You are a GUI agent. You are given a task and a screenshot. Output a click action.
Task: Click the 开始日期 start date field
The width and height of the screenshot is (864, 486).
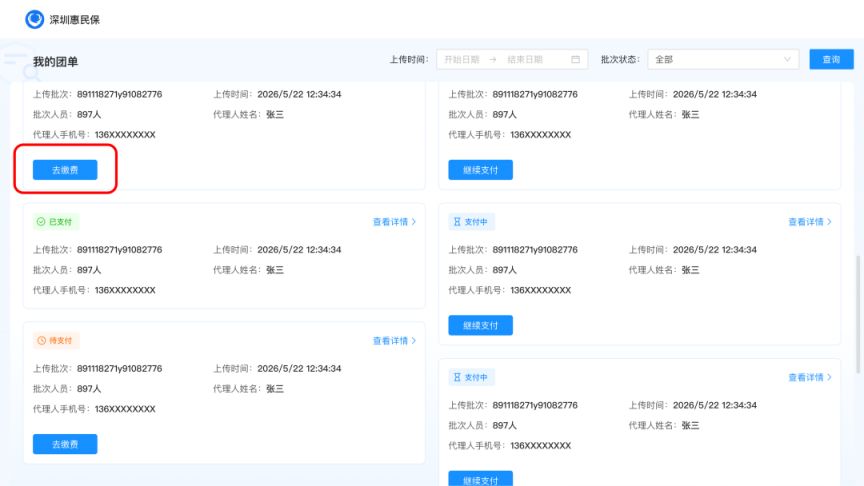point(462,60)
